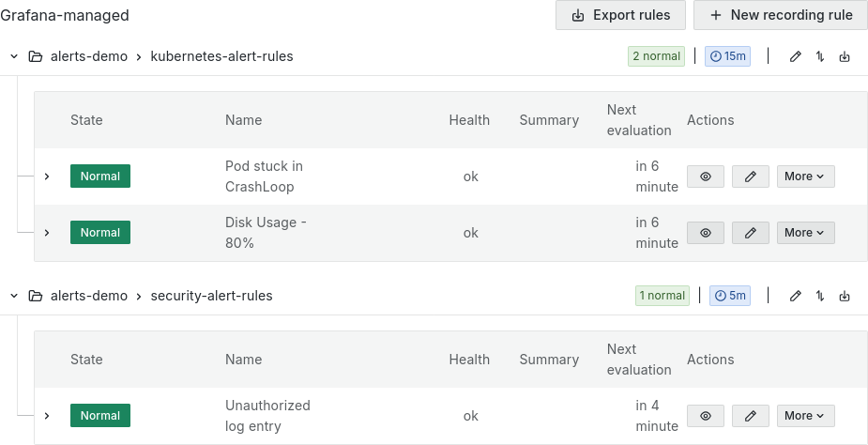View the Unauthorized log entry rule
Image resolution: width=868 pixels, height=445 pixels.
tap(706, 416)
